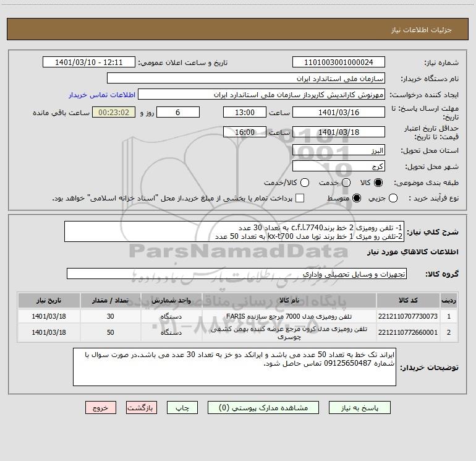This screenshot has height=461, width=476.
Task: Click the خروج exit button
Action: [x=101, y=408]
